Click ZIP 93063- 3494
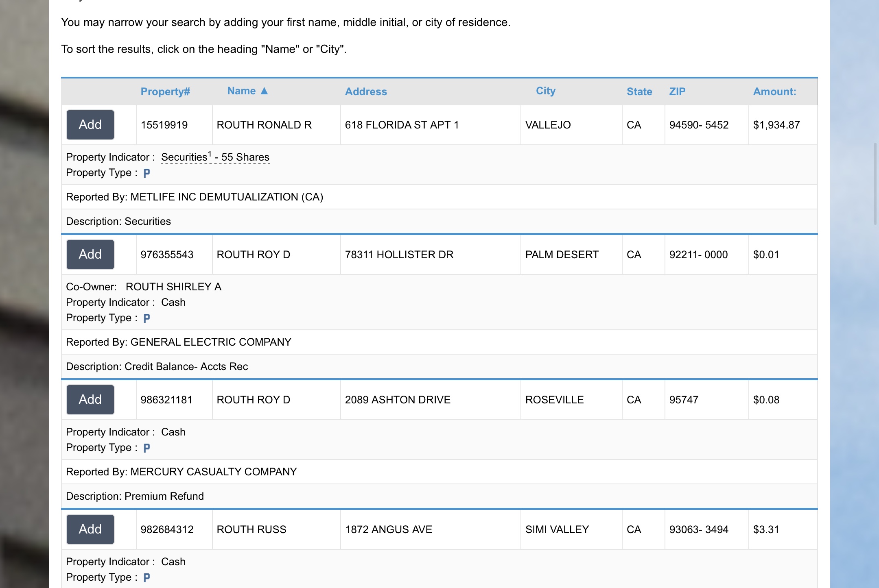This screenshot has width=879, height=588. click(x=699, y=529)
